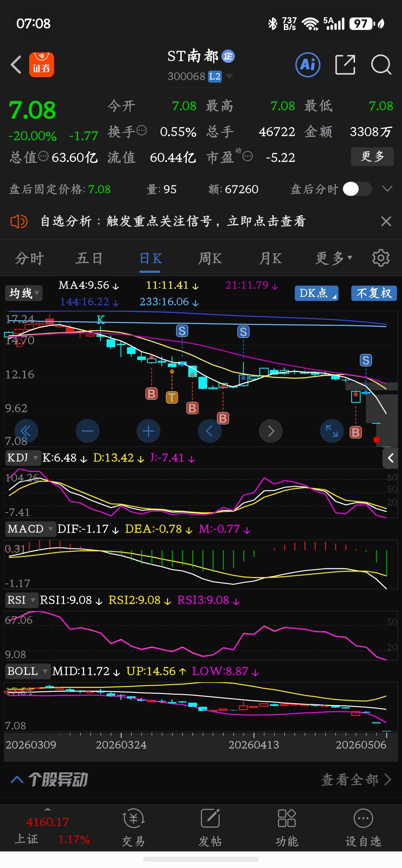The image size is (402, 868).
Task: Open the AI assistant icon
Action: point(308,64)
